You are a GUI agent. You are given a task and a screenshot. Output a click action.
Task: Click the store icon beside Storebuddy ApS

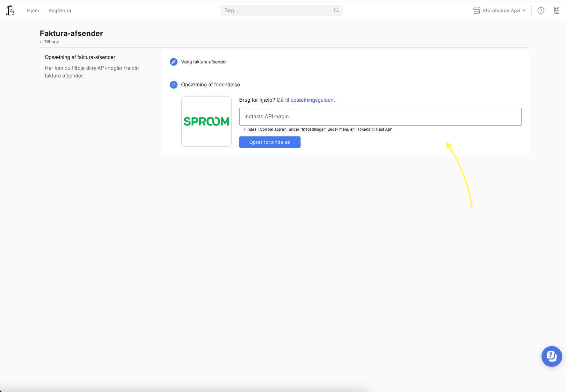(x=476, y=11)
